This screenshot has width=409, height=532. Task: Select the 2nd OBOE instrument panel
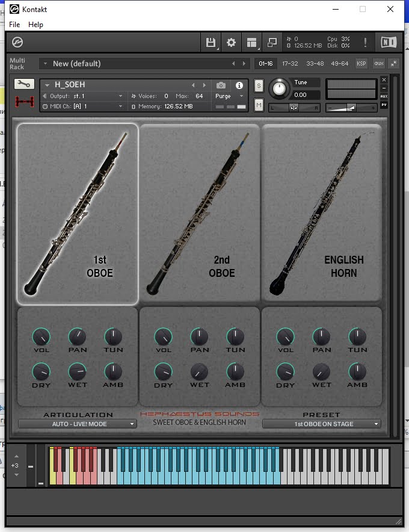[200, 213]
